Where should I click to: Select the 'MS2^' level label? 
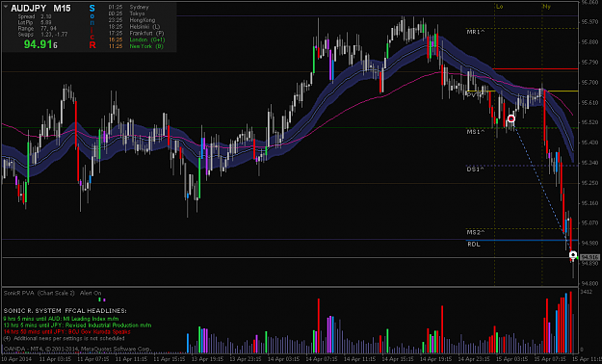click(476, 232)
